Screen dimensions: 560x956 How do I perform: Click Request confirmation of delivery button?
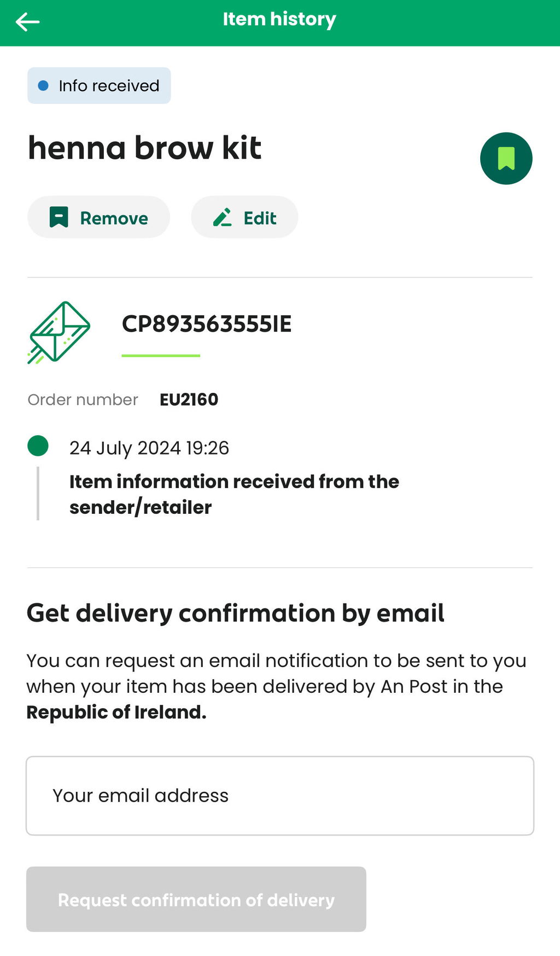[x=196, y=899]
